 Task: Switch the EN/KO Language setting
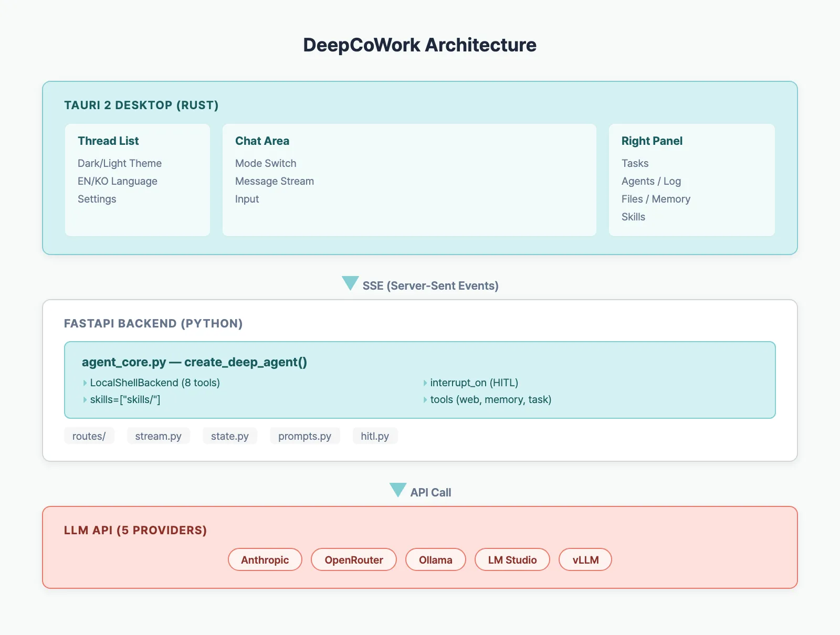pyautogui.click(x=117, y=181)
